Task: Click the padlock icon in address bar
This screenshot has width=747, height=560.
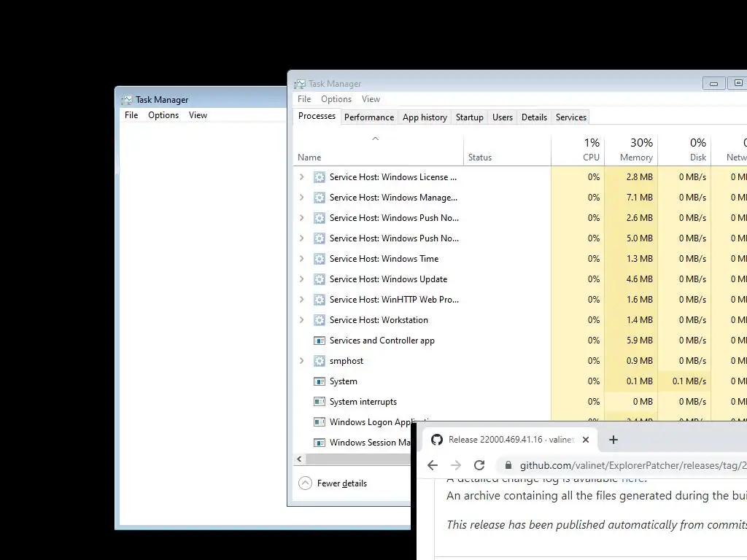Action: coord(508,465)
